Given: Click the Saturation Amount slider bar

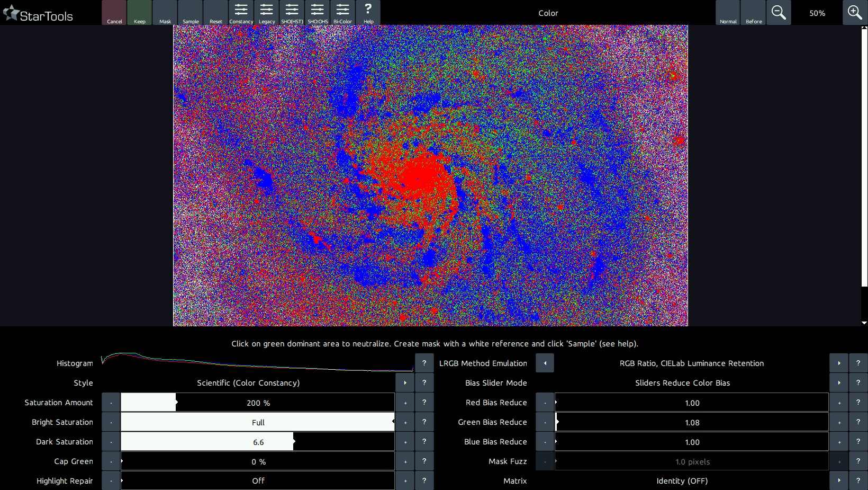Looking at the screenshot, I should [257, 403].
